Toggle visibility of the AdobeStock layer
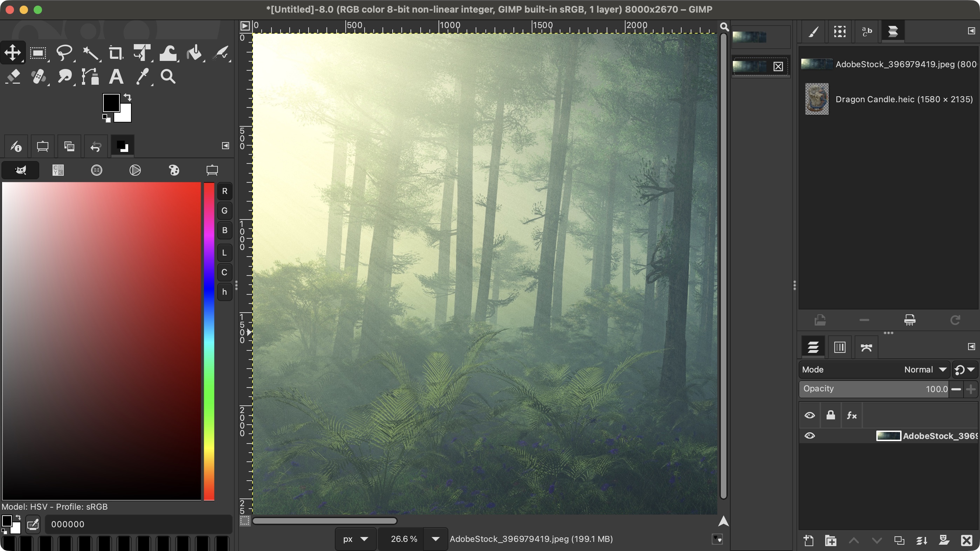The height and width of the screenshot is (551, 980). click(809, 436)
